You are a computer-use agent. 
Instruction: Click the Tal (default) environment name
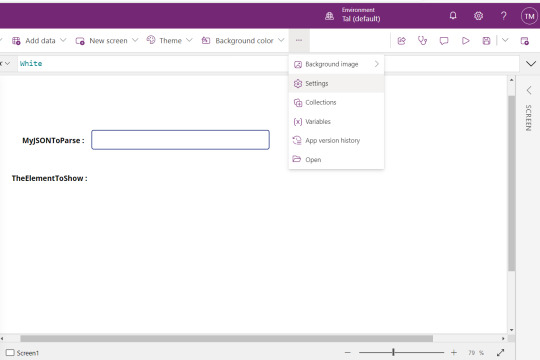pyautogui.click(x=361, y=19)
